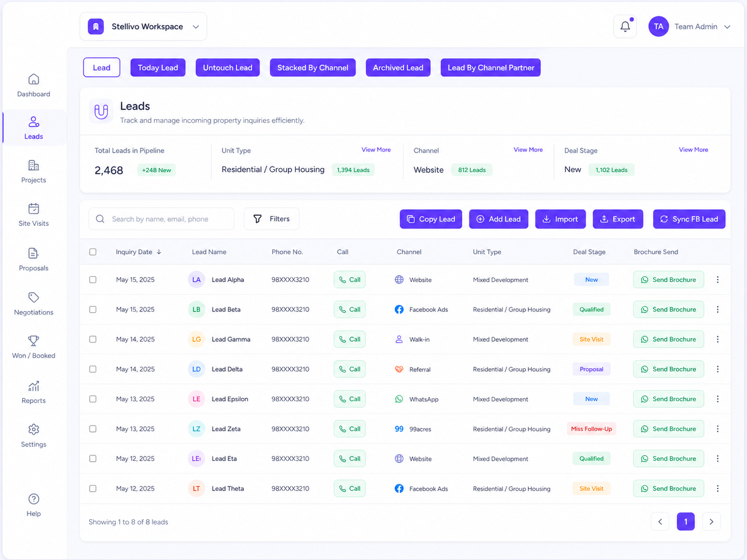747x560 pixels.
Task: Select checkbox for Lead Gamma row
Action: coord(93,339)
